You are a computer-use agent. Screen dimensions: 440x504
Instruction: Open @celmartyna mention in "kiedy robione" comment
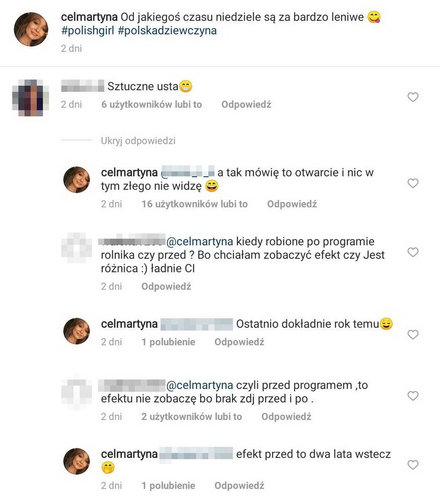[x=200, y=242]
